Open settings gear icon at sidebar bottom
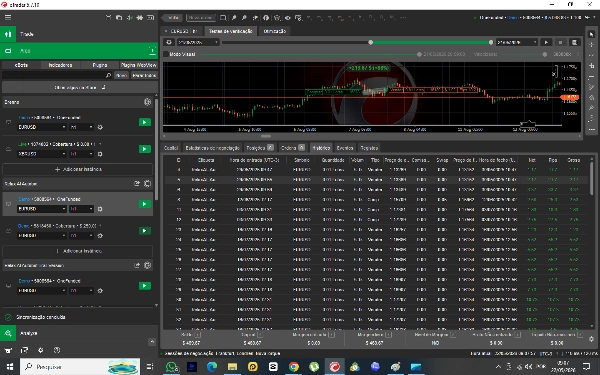Image resolution: width=600 pixels, height=375 pixels. click(x=41, y=350)
